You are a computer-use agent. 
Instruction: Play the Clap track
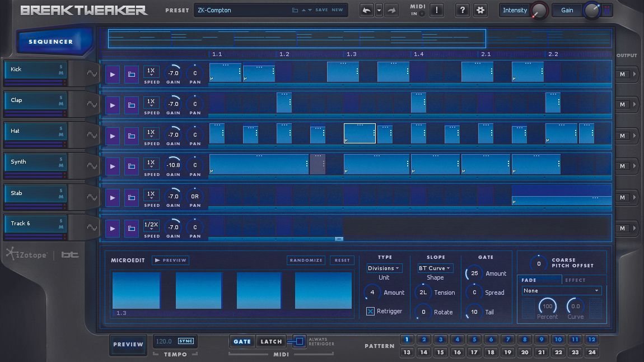[112, 105]
